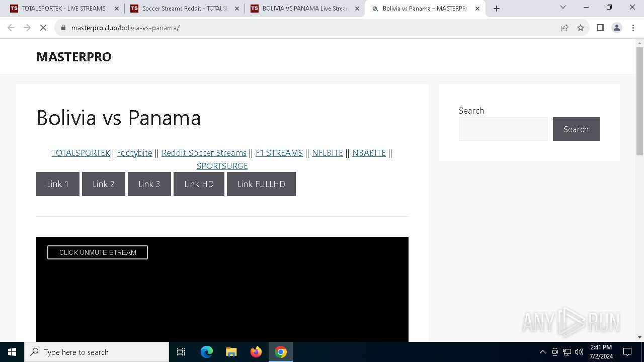Viewport: 644px width, 362px height.
Task: Visit the NBABITE link
Action: point(369,153)
